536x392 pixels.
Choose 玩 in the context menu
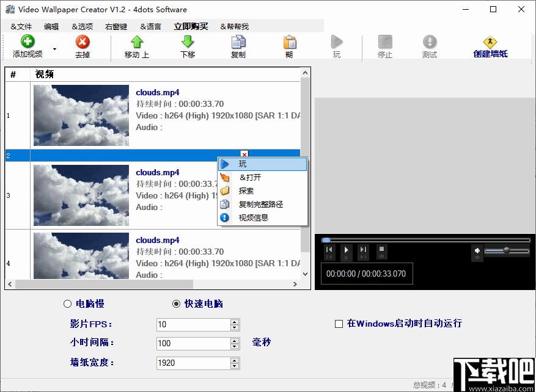pyautogui.click(x=262, y=164)
